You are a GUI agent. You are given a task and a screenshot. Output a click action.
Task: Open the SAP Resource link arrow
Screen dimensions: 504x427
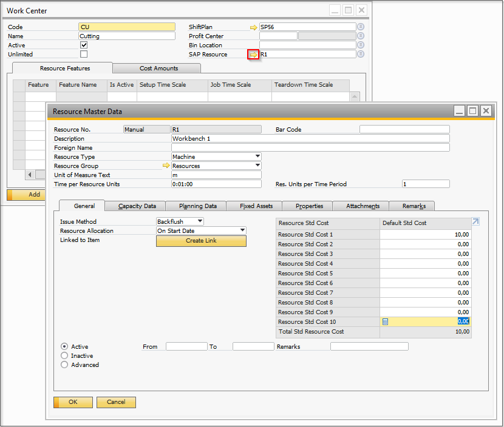point(253,55)
